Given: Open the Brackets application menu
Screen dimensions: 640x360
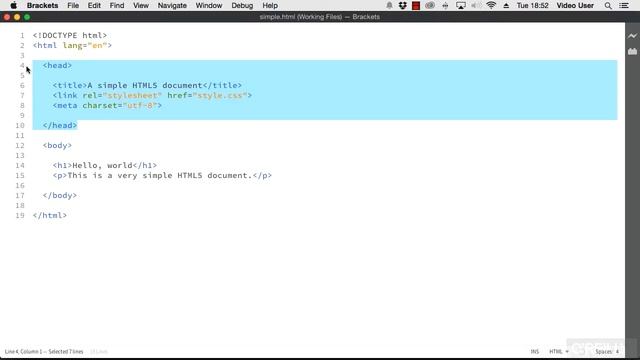Looking at the screenshot, I should (42, 5).
